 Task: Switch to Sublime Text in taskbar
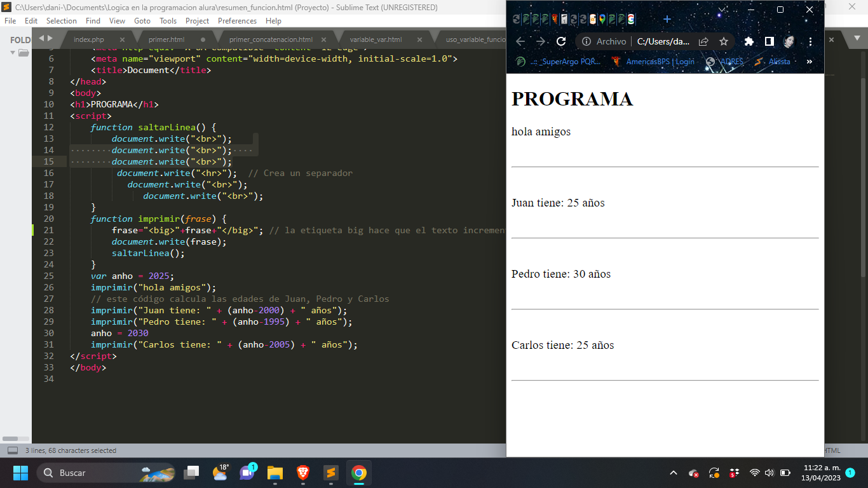[x=330, y=473]
